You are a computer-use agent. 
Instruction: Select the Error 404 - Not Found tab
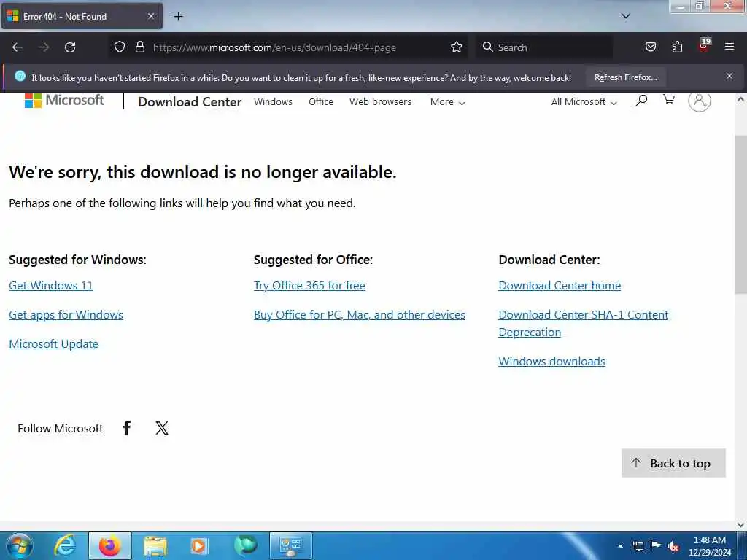point(81,17)
